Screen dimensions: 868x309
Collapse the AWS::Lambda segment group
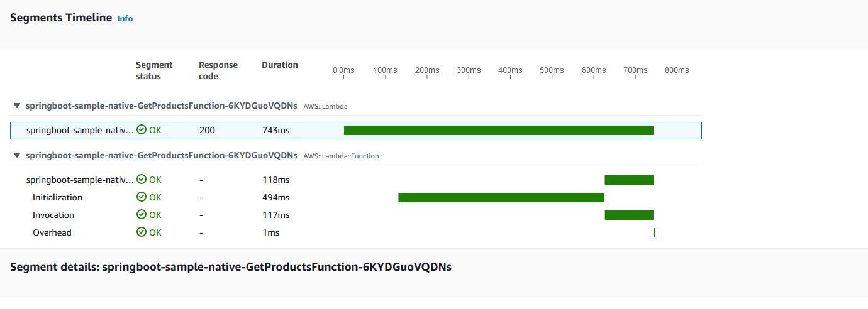(x=17, y=106)
